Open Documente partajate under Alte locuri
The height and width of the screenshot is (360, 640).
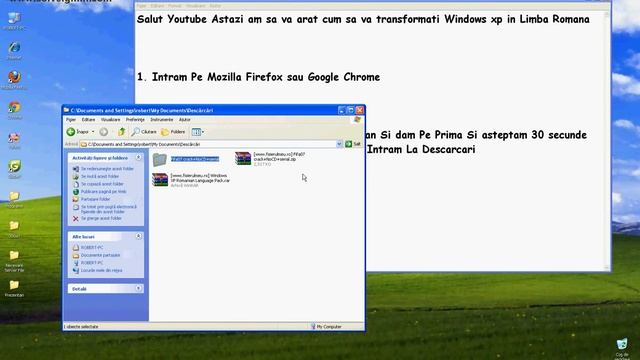coord(100,255)
